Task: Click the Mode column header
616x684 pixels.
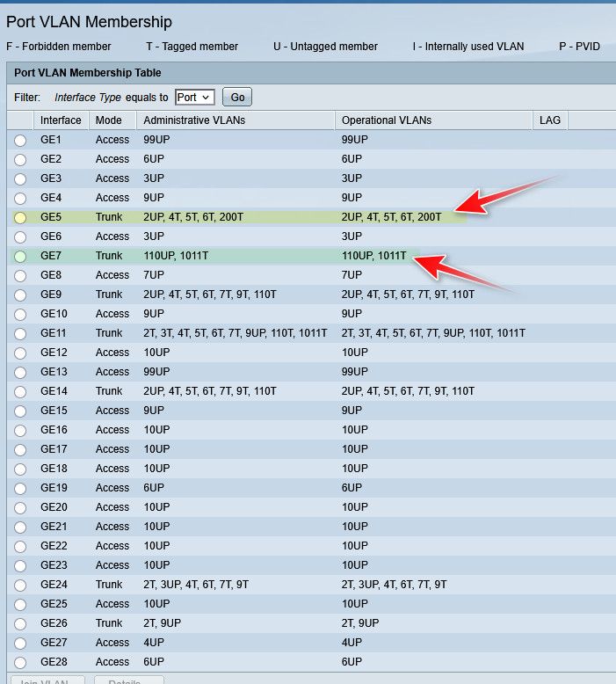Action: click(112, 120)
